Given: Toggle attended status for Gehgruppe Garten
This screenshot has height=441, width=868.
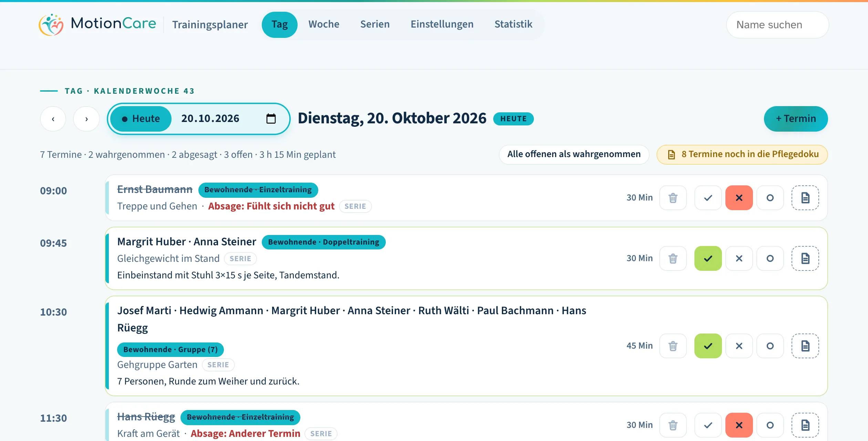Looking at the screenshot, I should (708, 346).
